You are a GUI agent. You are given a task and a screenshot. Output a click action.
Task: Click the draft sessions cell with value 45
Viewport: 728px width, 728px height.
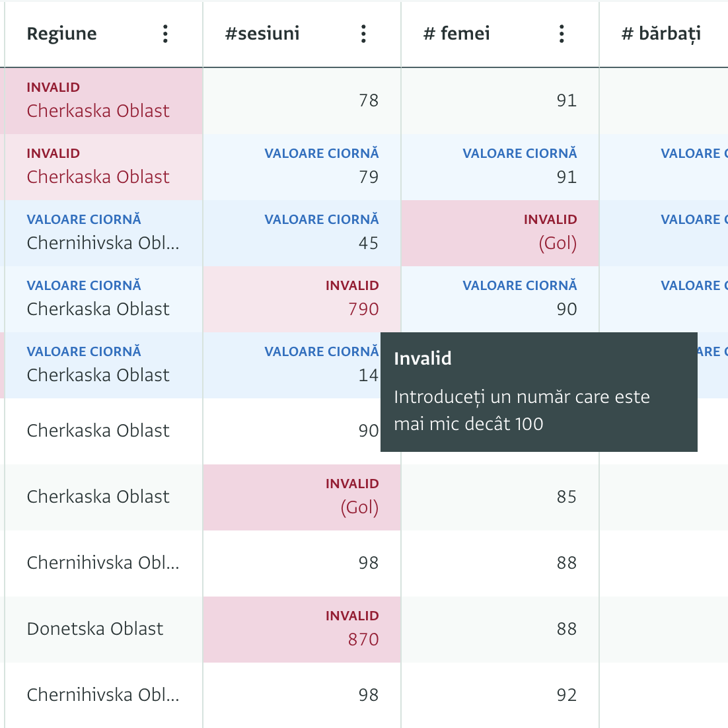[302, 233]
